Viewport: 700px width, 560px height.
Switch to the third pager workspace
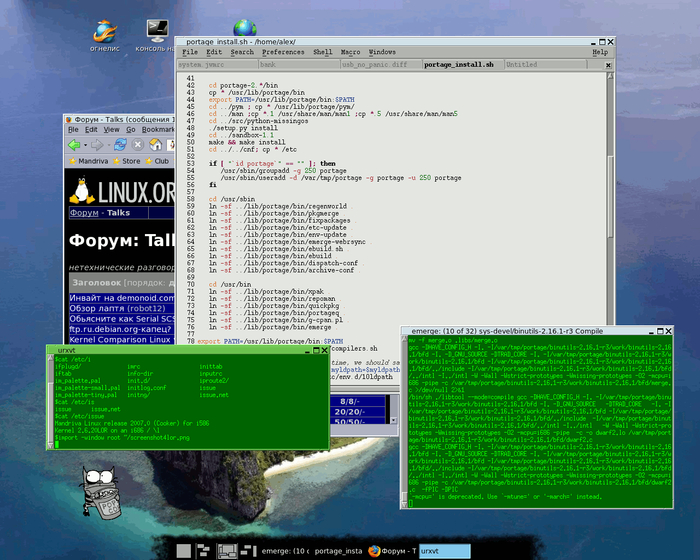227,551
